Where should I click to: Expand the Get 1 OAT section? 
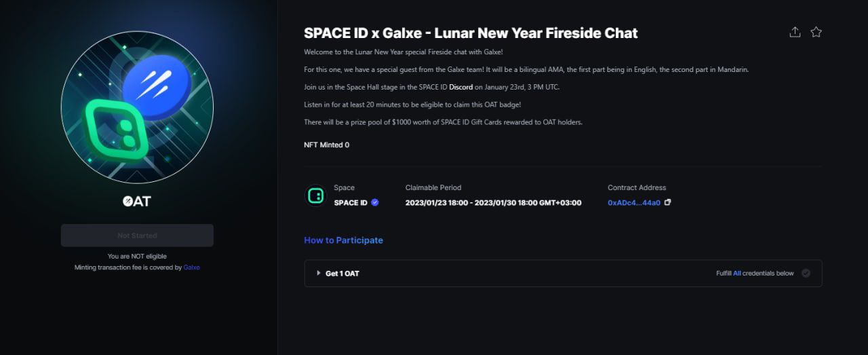pos(319,274)
